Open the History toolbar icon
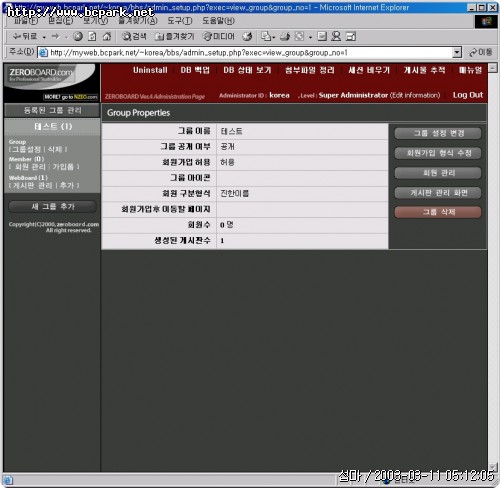Viewport: 500px width, 488px height. (x=247, y=36)
